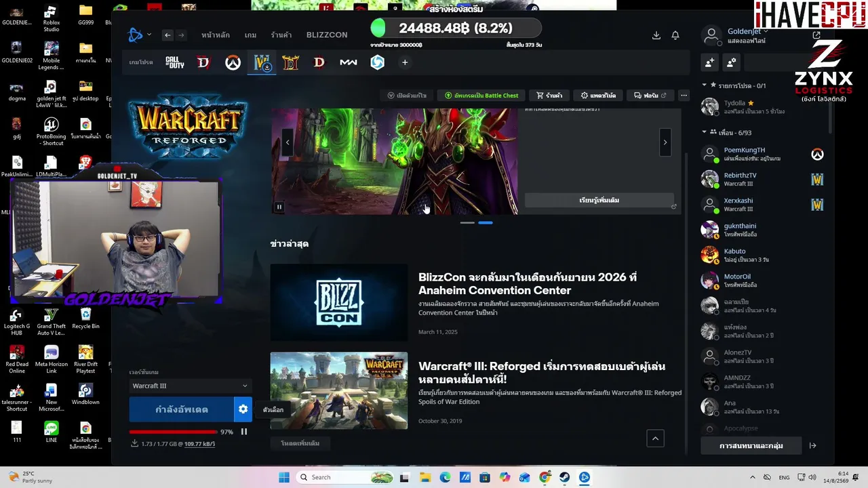Open the chats and groups button
This screenshot has width=868, height=488.
751,445
